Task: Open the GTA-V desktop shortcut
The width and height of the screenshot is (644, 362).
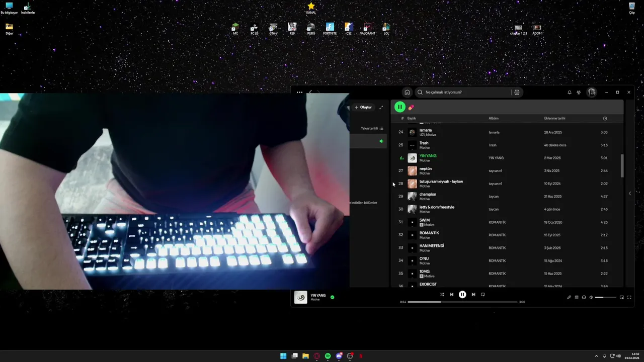Action: click(x=273, y=29)
